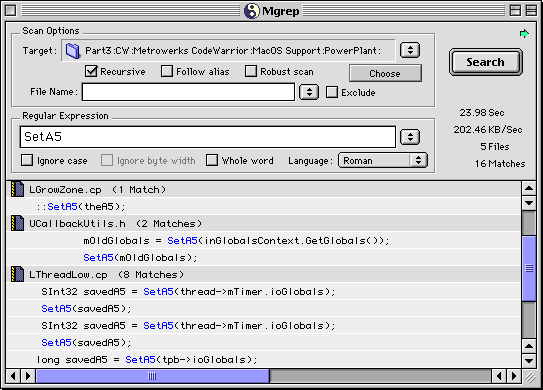Click the Regular Expression field containing SetA5
The height and width of the screenshot is (390, 543).
208,137
